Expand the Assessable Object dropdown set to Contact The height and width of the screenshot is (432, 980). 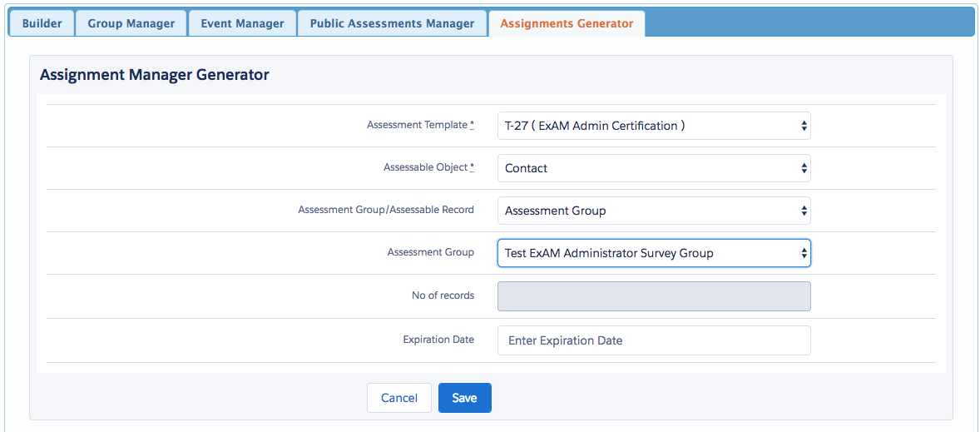(x=654, y=168)
